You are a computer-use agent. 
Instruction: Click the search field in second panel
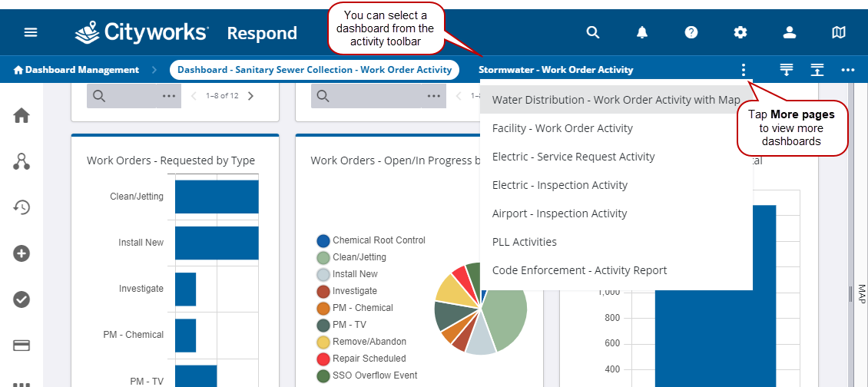pos(378,96)
